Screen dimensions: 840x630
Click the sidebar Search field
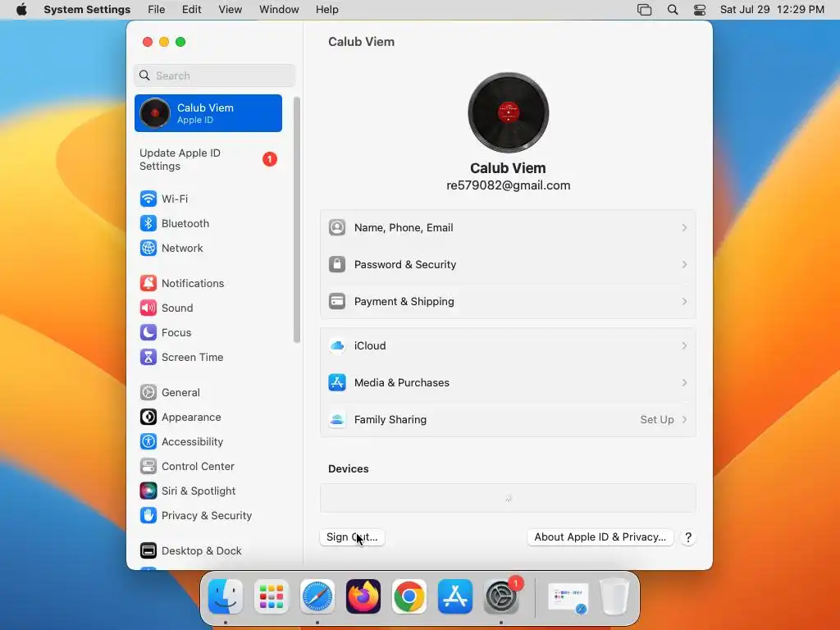point(214,75)
